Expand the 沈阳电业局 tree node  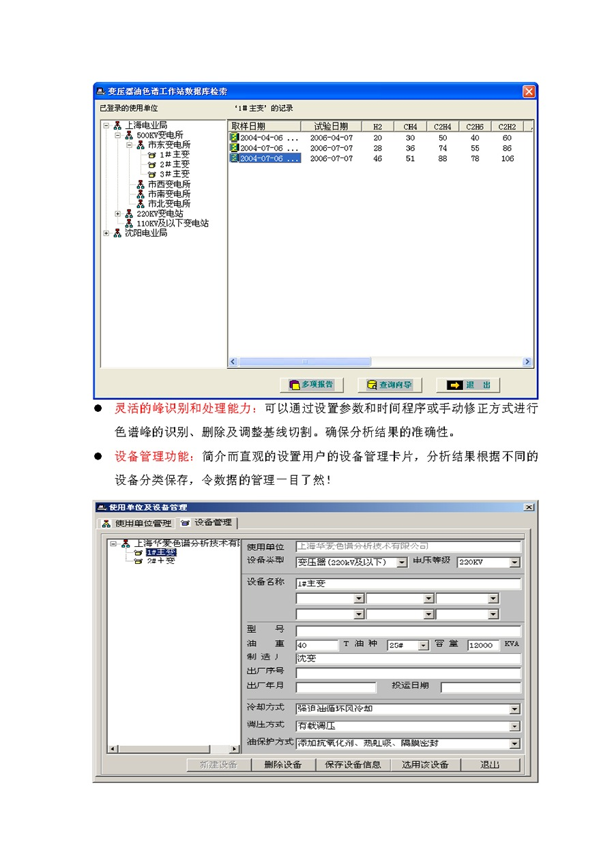tap(106, 233)
